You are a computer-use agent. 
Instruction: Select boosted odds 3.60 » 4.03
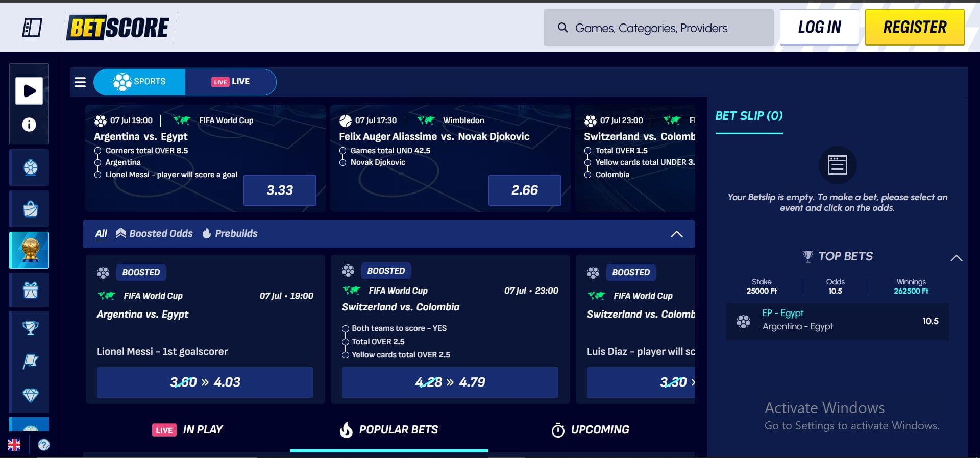click(x=205, y=382)
